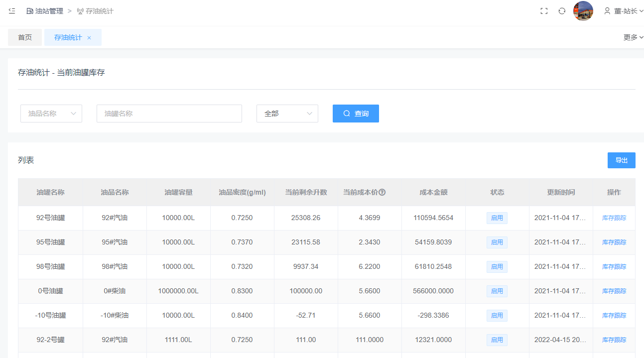Click the 启用 status tag of 95号油罐

point(497,242)
